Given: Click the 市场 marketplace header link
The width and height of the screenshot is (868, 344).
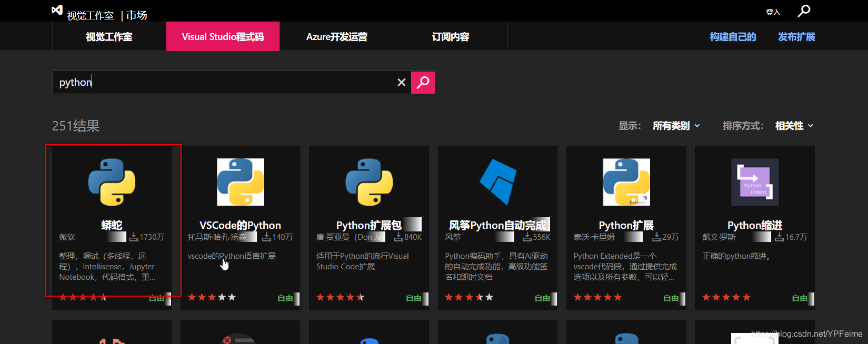Looking at the screenshot, I should 137,15.
